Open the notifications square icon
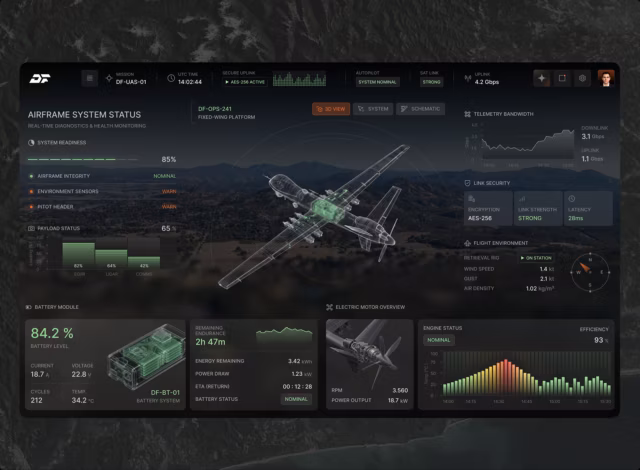The image size is (640, 470). [x=562, y=78]
